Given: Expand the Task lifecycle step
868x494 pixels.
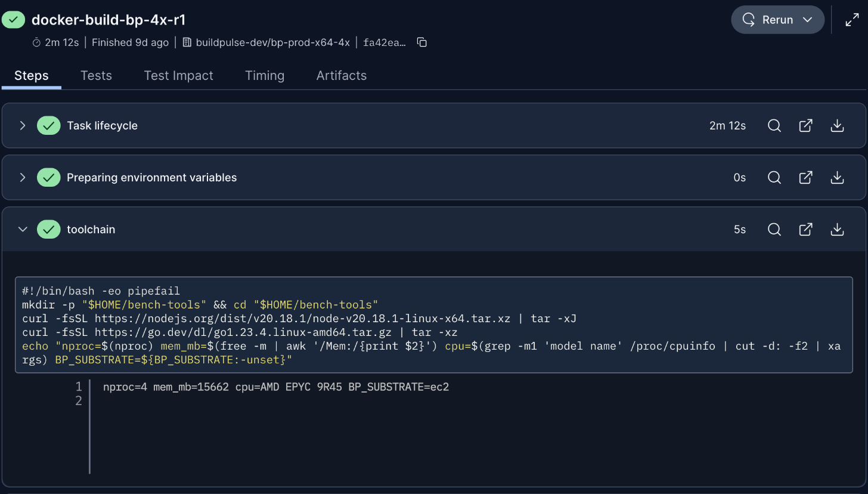Looking at the screenshot, I should pyautogui.click(x=23, y=126).
